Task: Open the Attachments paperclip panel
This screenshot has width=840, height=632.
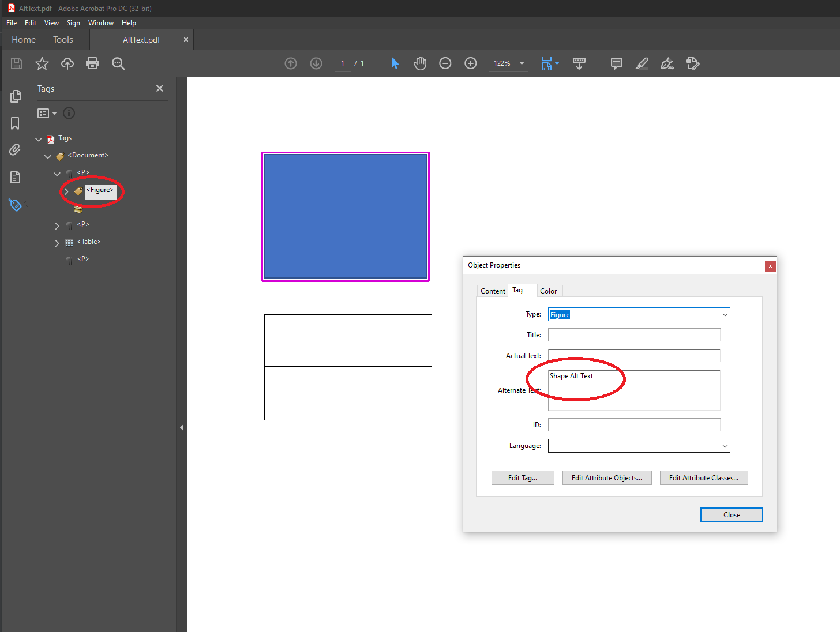Action: pos(15,150)
